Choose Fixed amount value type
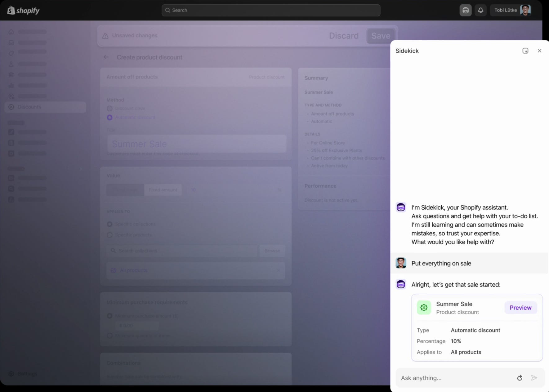549x392 pixels. 163,190
